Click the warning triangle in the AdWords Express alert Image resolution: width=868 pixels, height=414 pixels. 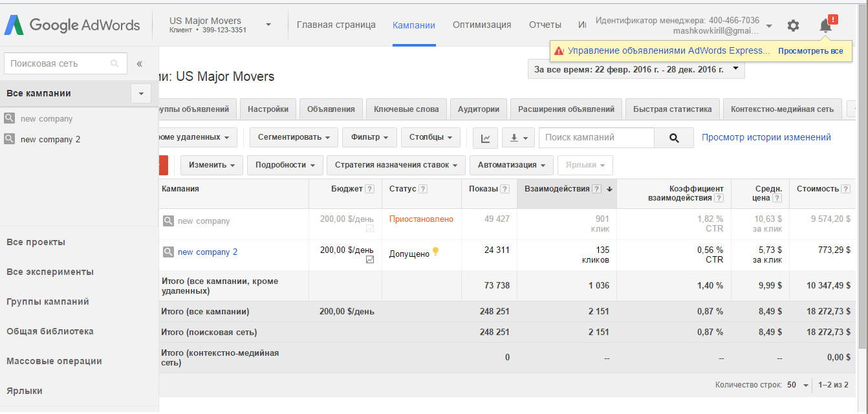pyautogui.click(x=559, y=50)
